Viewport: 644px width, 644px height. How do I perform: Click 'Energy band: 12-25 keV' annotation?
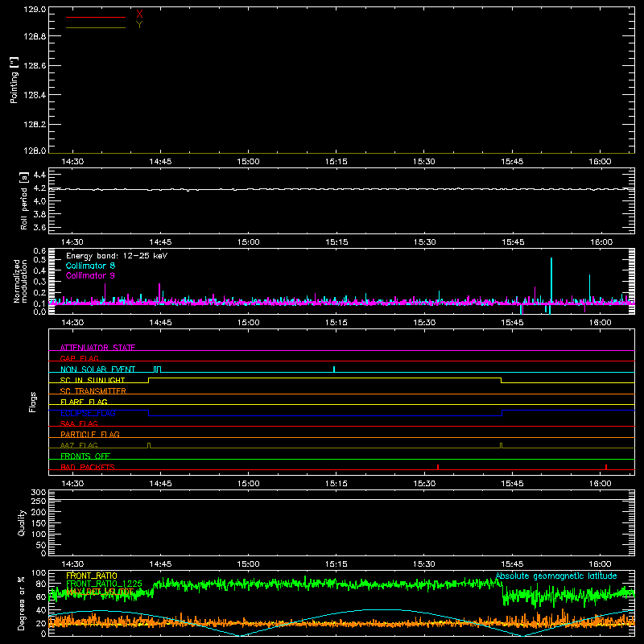(x=117, y=256)
